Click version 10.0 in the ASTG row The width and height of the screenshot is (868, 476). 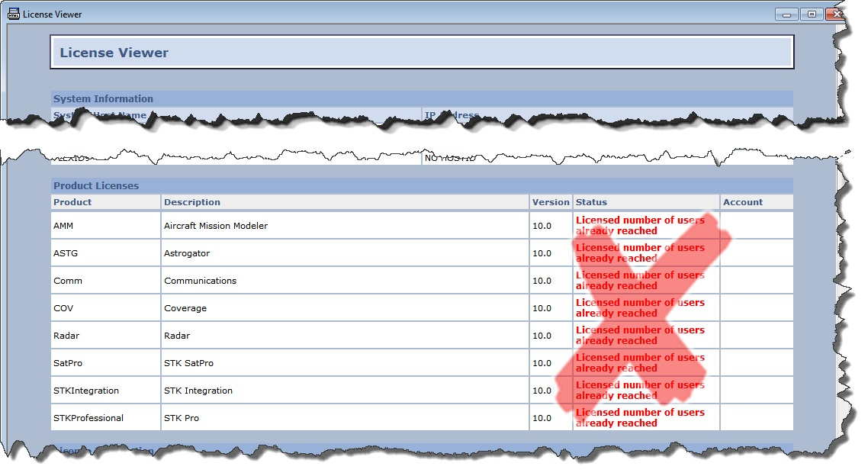point(542,253)
